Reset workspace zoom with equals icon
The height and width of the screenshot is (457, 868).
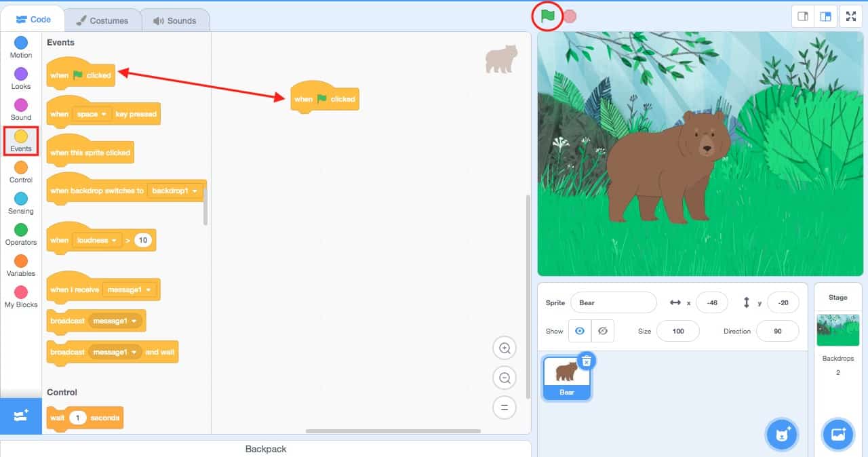tap(505, 408)
